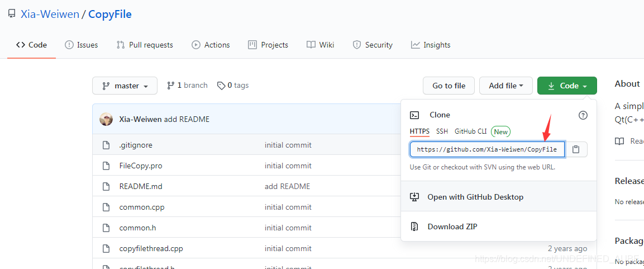Toggle the green Code dropdown button

pyautogui.click(x=567, y=86)
